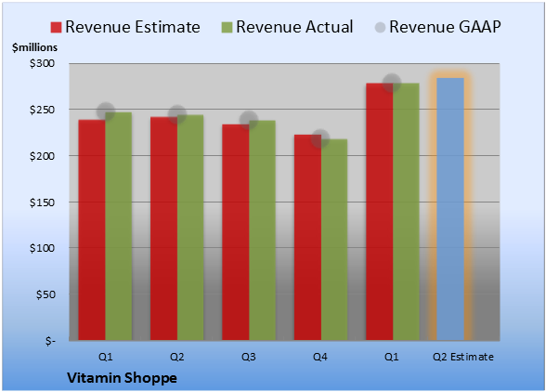This screenshot has width=546, height=392.
Task: Click the red Revenue Estimate legend swatch
Action: [x=56, y=28]
